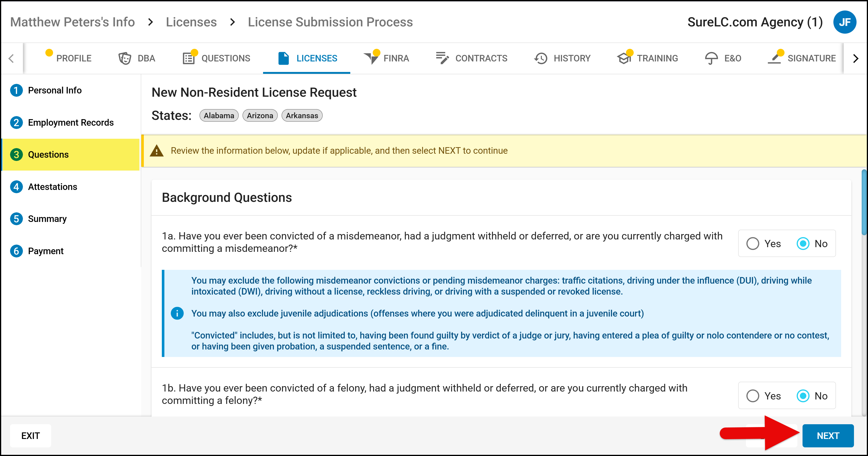Click step 1 circle for Personal Info

coord(17,90)
